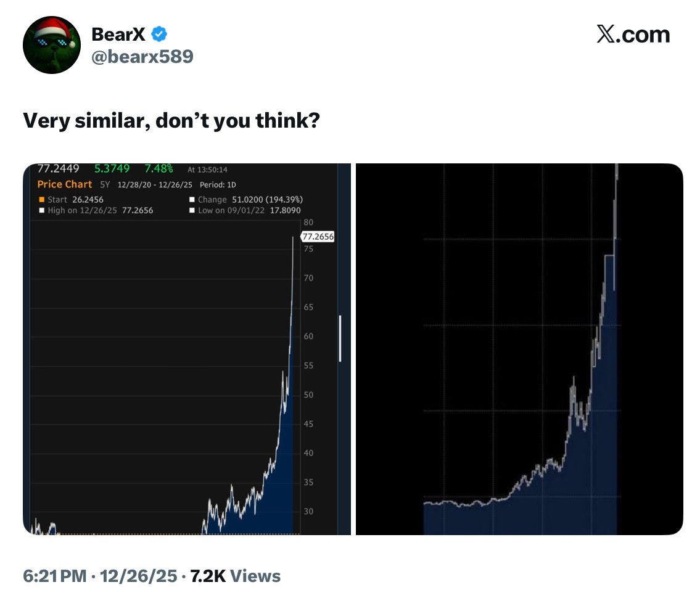
Task: Open the @bearx589 handle link
Action: [x=142, y=57]
